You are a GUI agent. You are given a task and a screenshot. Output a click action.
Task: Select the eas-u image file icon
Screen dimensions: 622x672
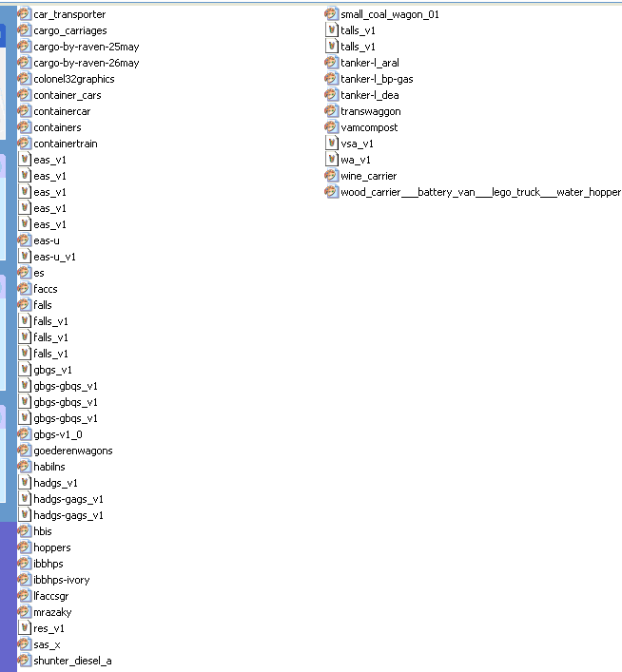point(25,240)
